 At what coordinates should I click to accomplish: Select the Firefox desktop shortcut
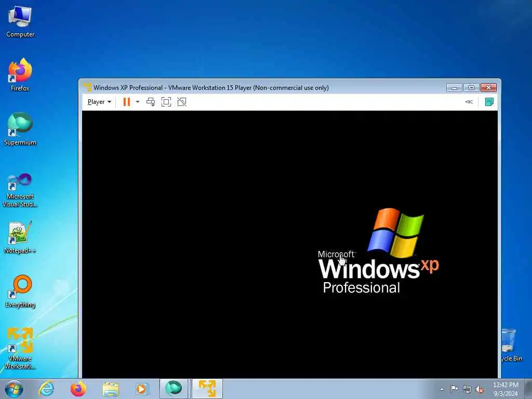click(x=20, y=75)
